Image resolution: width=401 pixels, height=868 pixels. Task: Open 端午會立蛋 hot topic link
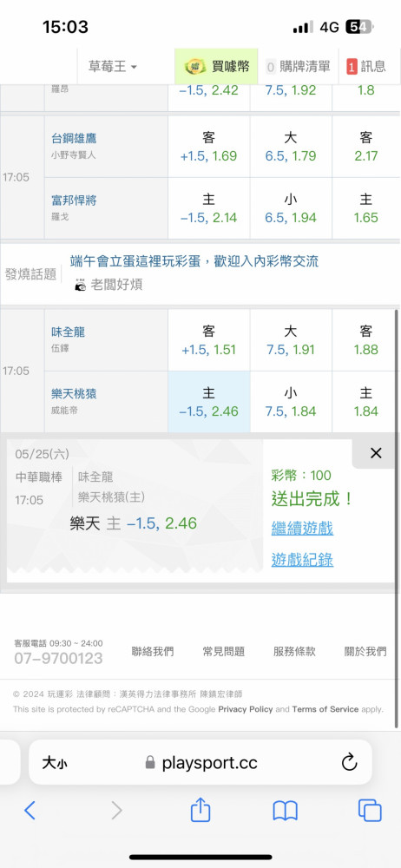tap(194, 260)
